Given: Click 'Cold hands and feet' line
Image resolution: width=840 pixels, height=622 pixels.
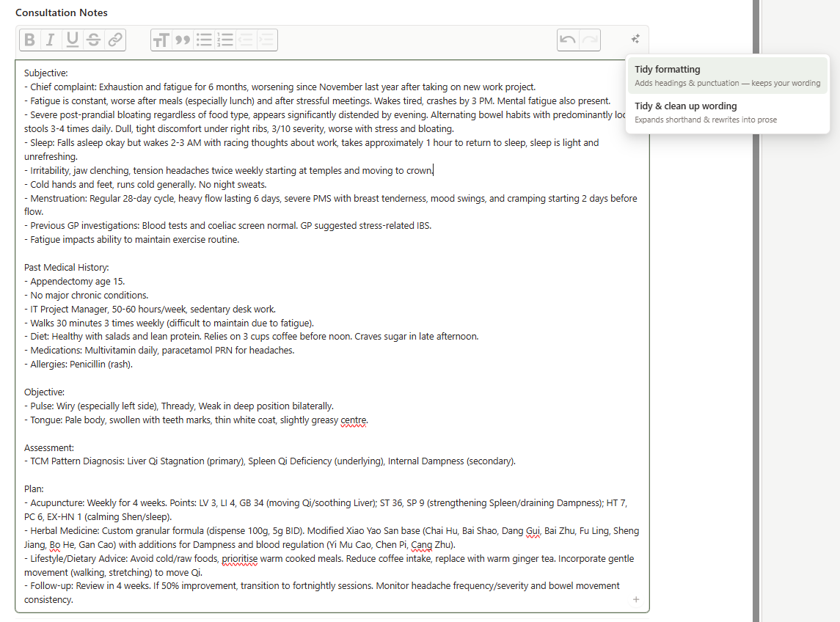Looking at the screenshot, I should [145, 184].
